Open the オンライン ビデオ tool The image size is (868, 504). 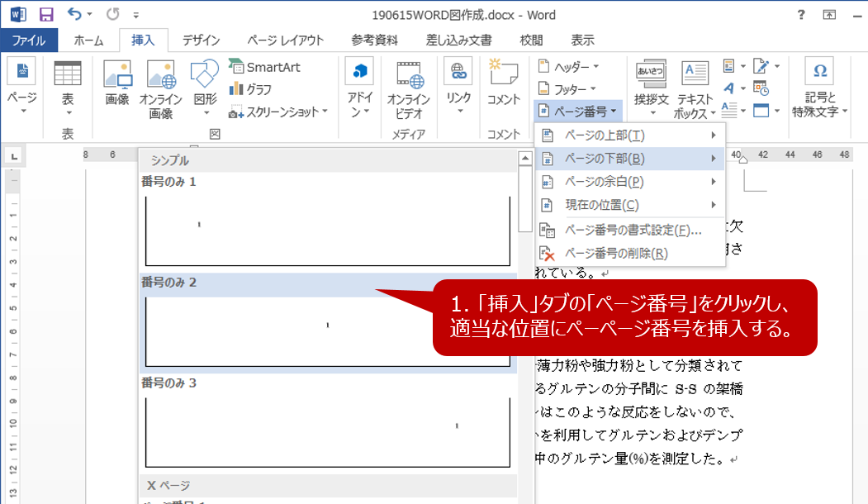click(409, 89)
